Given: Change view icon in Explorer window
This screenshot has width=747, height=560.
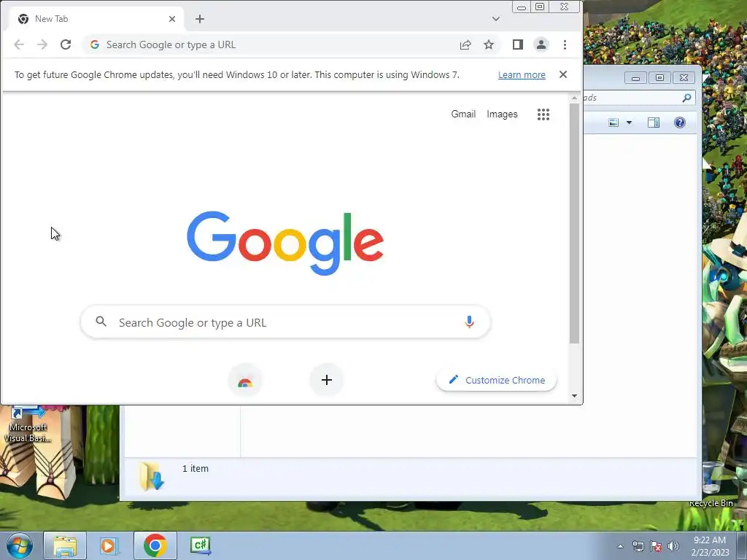Looking at the screenshot, I should coord(614,122).
